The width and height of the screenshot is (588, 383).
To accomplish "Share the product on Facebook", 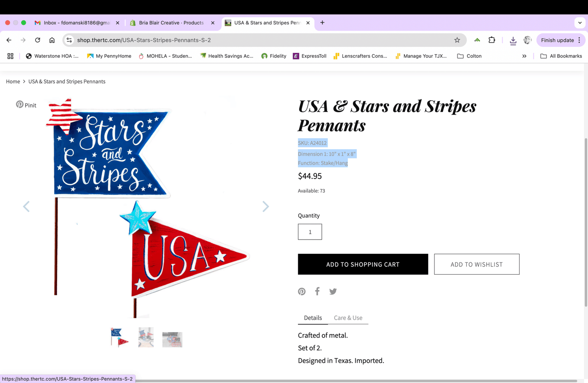I will coord(317,291).
